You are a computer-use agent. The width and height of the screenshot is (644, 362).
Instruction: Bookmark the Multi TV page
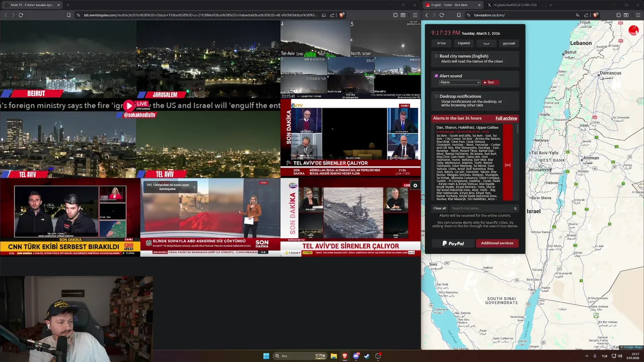click(69, 15)
